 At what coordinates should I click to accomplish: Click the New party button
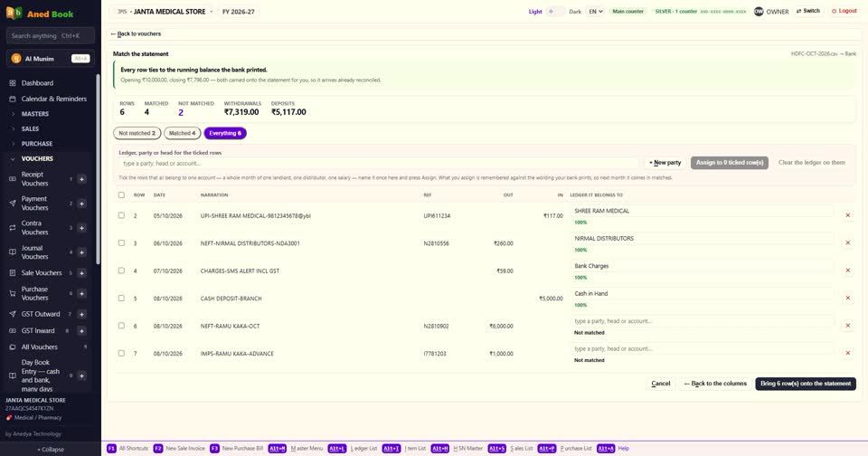click(x=665, y=162)
